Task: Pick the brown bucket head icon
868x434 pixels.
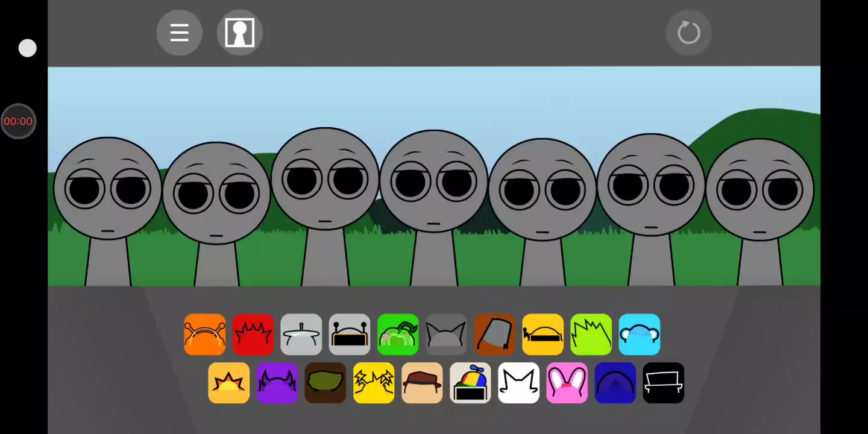Action: [494, 335]
